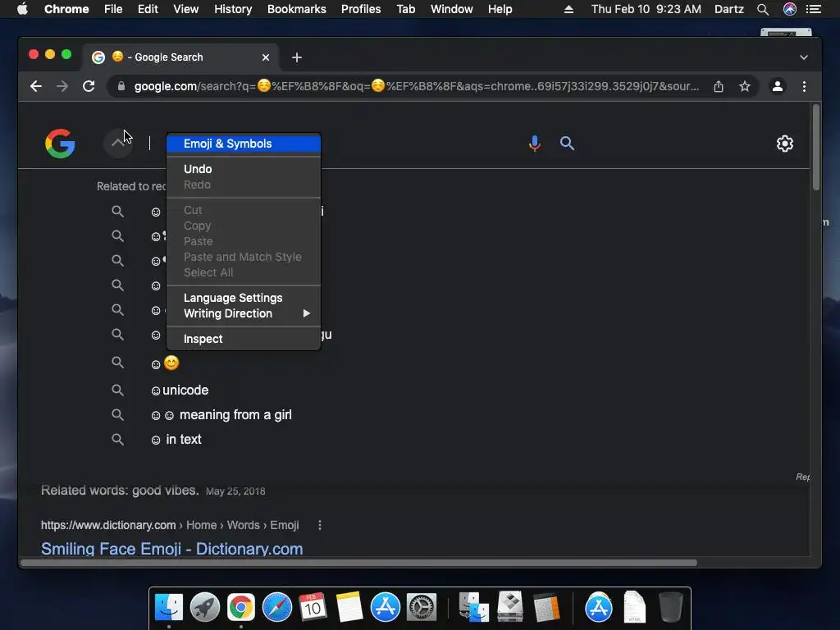Open a new tab with plus
Viewport: 840px width, 630px height.
(x=297, y=57)
